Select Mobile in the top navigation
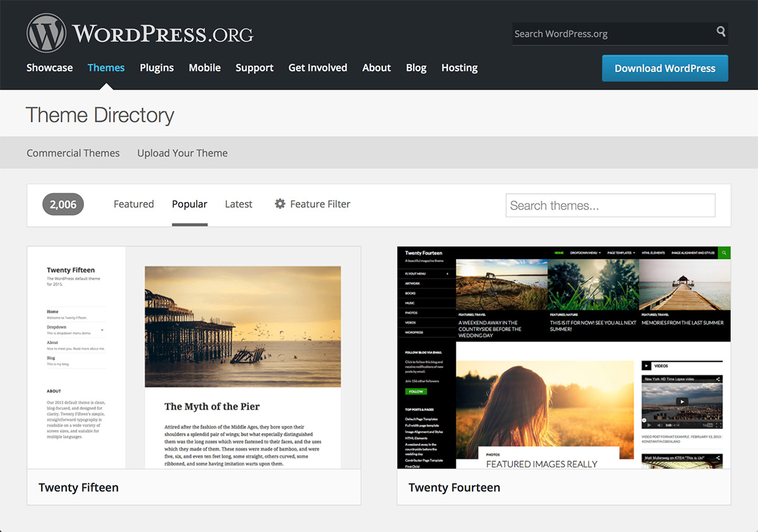Screen dimensions: 758x532 pyautogui.click(x=205, y=68)
